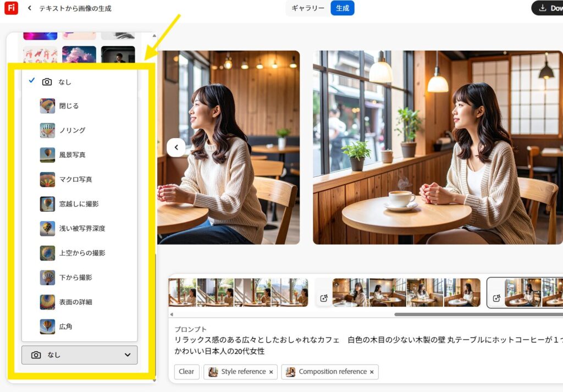This screenshot has height=392, width=563.
Task: Open the generated image with the coffee cup
Action: [x=438, y=147]
